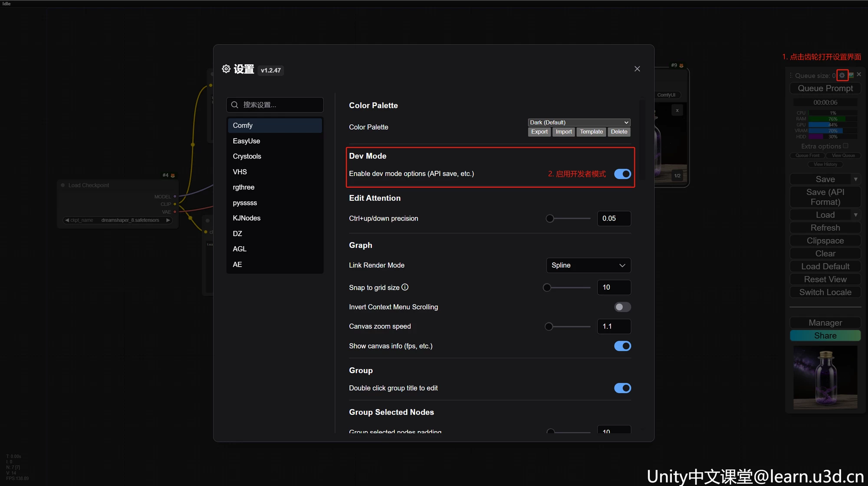Open the Dark (Default) color palette dropdown
The height and width of the screenshot is (486, 868).
579,122
